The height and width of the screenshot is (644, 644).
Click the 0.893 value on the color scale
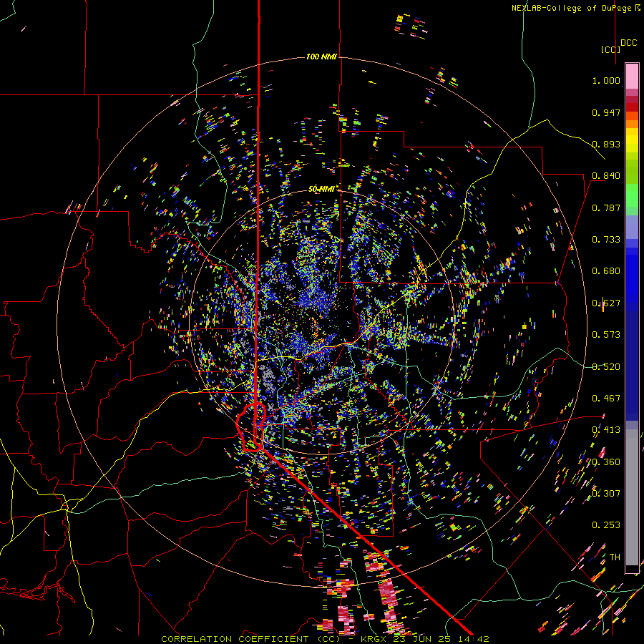click(x=606, y=144)
